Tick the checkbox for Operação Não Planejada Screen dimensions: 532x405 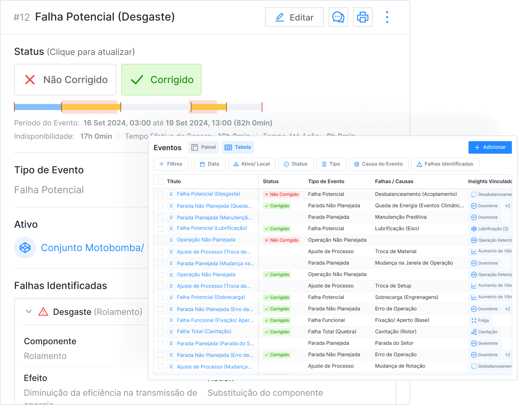click(x=160, y=240)
